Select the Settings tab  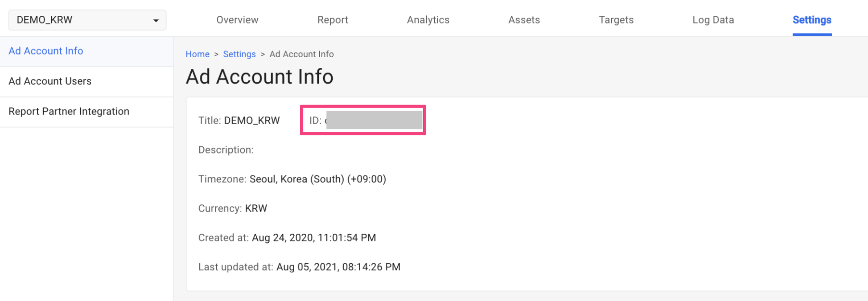pyautogui.click(x=812, y=20)
